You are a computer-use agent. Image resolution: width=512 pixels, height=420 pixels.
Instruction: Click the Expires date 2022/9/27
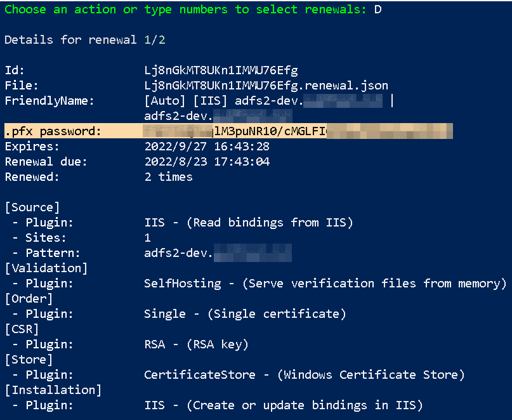tap(175, 147)
